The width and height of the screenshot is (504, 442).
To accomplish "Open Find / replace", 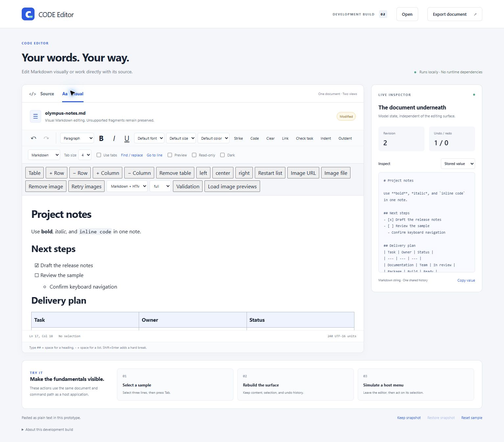I will [x=132, y=155].
